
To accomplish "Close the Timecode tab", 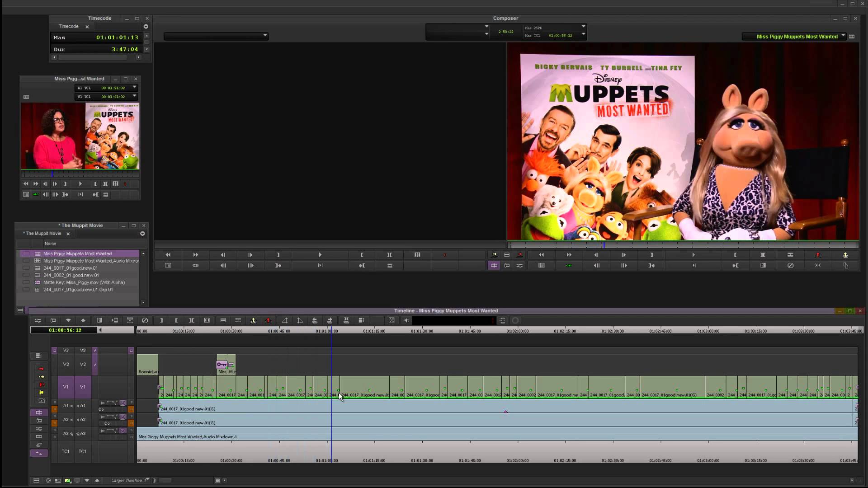I will pos(87,27).
